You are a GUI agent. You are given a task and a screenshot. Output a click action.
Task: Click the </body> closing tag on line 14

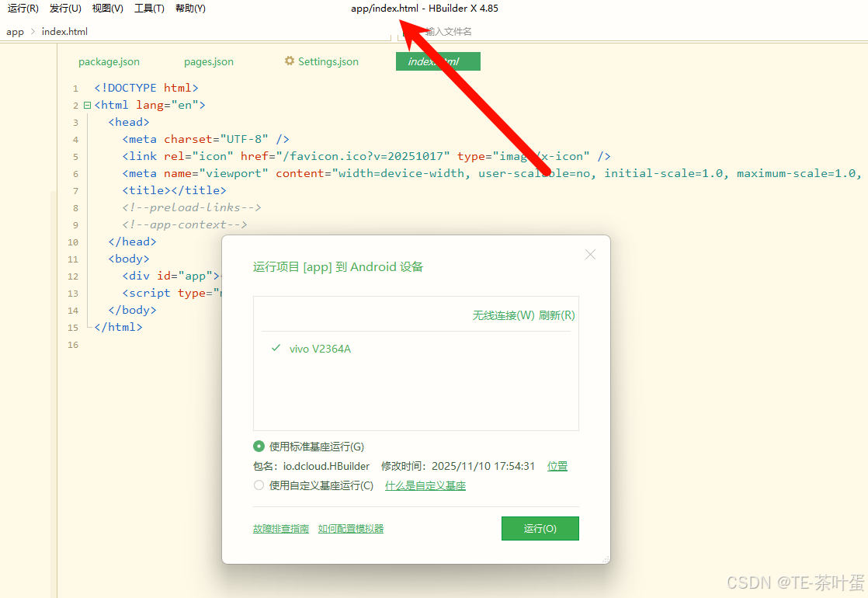pyautogui.click(x=132, y=310)
